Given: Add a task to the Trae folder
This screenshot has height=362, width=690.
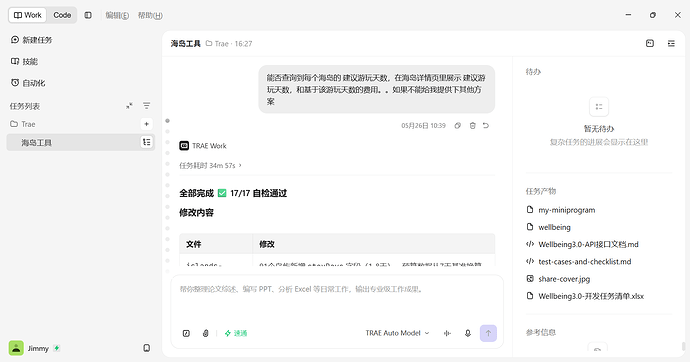Looking at the screenshot, I should point(147,124).
